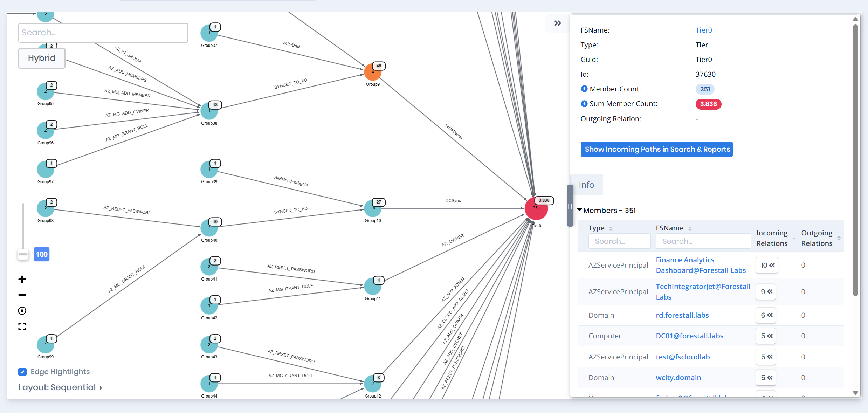The height and width of the screenshot is (413, 868).
Task: Click the Member Count info icon
Action: [584, 89]
